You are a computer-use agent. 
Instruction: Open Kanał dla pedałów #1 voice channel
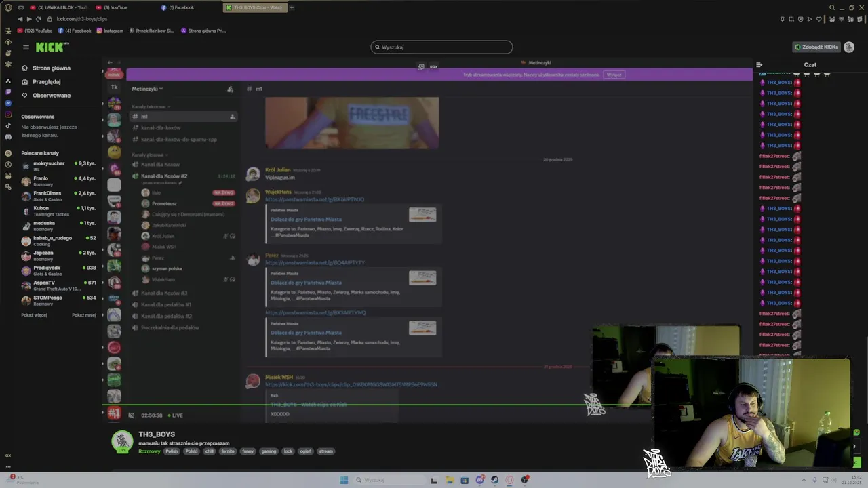(166, 304)
